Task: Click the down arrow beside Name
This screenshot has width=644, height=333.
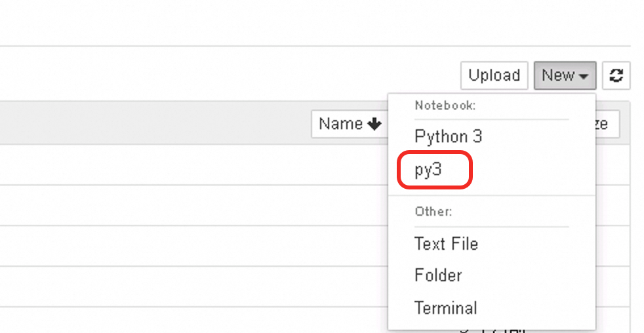Action: (374, 124)
